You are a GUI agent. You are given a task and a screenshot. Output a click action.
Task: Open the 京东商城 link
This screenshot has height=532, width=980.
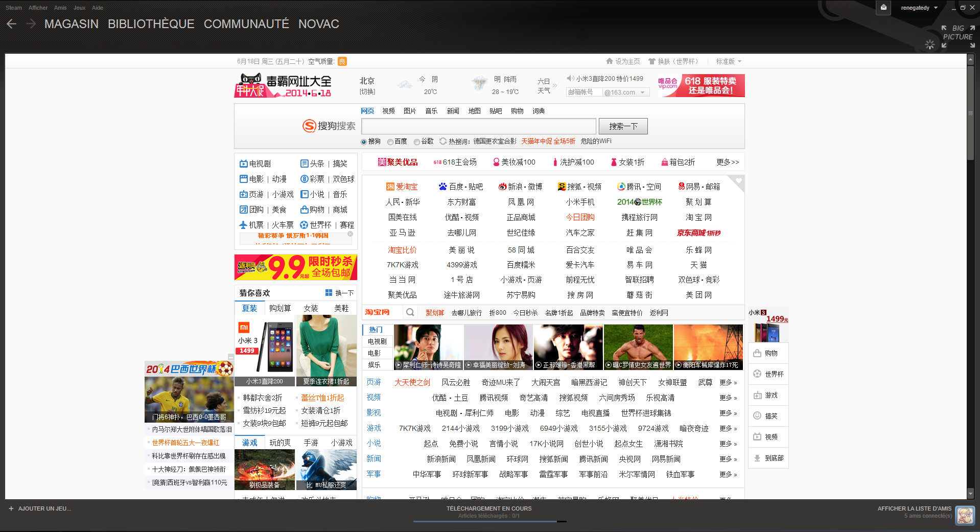[698, 233]
